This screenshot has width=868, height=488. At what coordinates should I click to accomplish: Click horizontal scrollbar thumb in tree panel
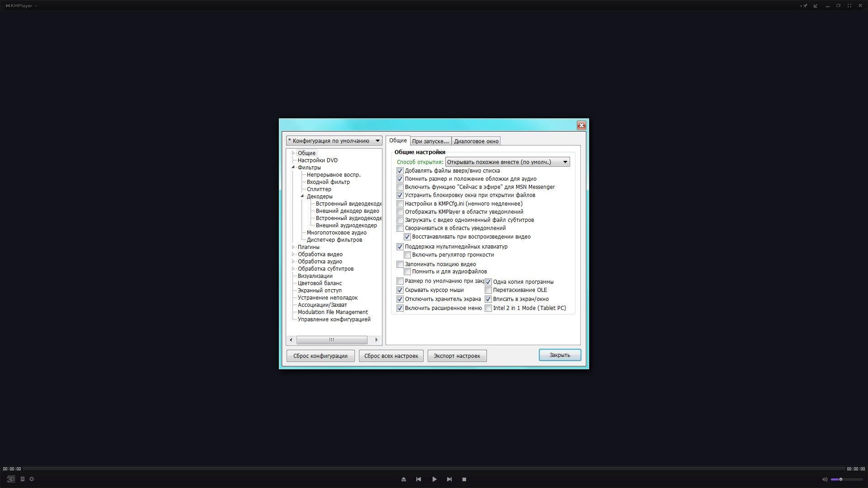pos(332,340)
